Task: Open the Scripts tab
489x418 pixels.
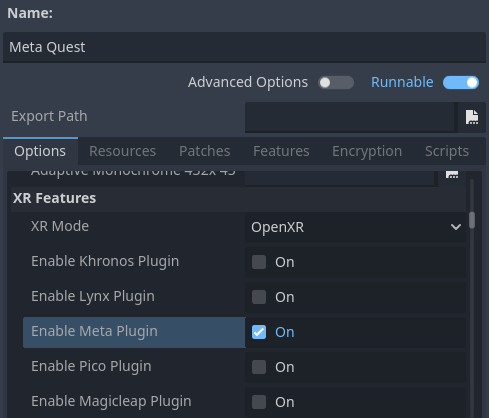Action: click(x=447, y=151)
